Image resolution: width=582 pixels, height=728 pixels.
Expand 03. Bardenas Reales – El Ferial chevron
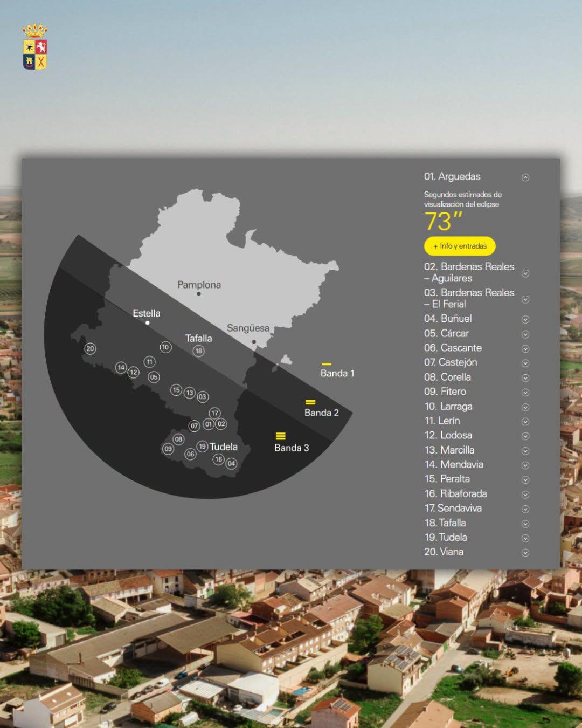point(525,299)
